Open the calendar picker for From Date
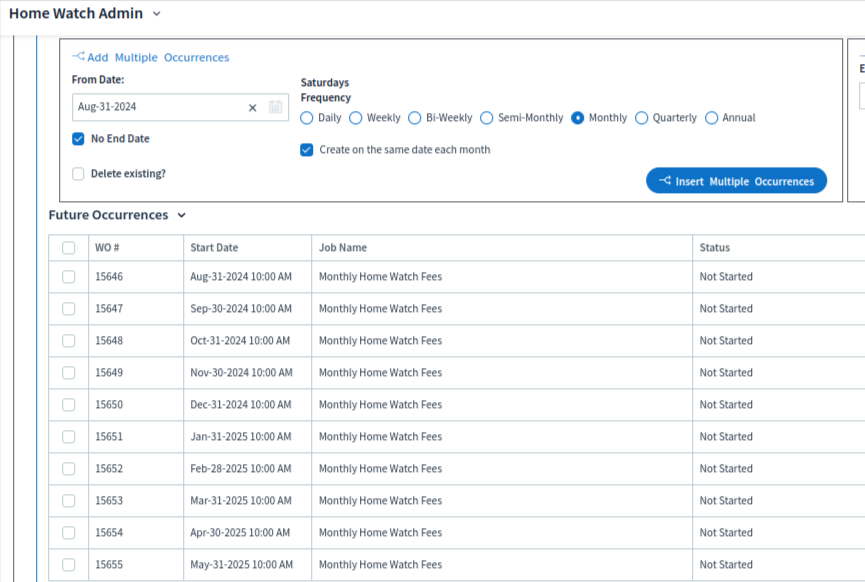The width and height of the screenshot is (865, 582). 275,107
